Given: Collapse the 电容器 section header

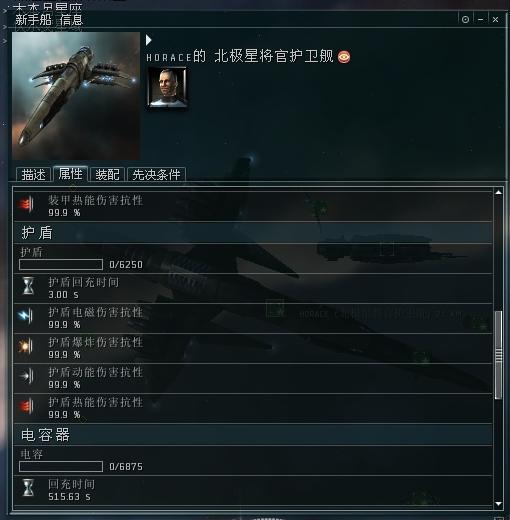Looking at the screenshot, I should 253,435.
